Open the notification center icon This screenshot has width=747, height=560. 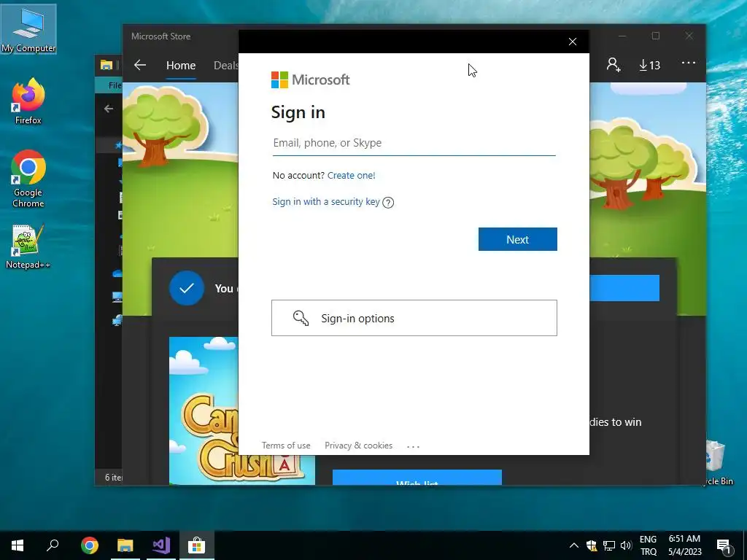[724, 545]
